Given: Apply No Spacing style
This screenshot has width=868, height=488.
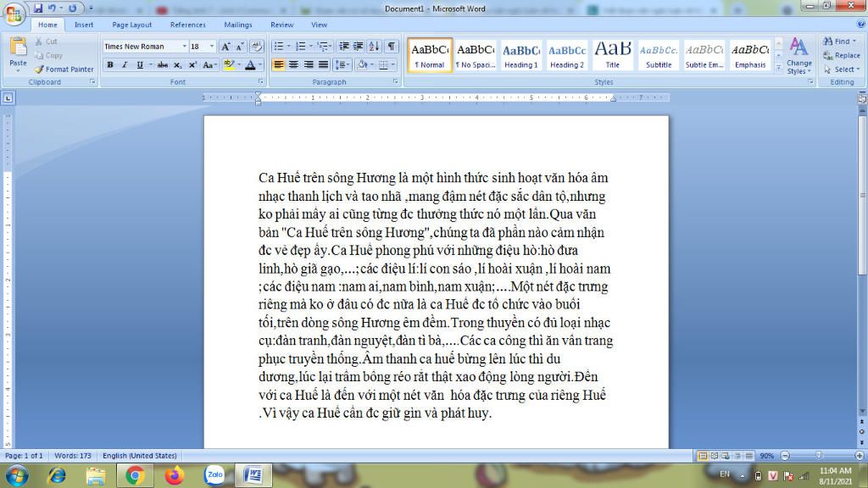Looking at the screenshot, I should tap(476, 55).
